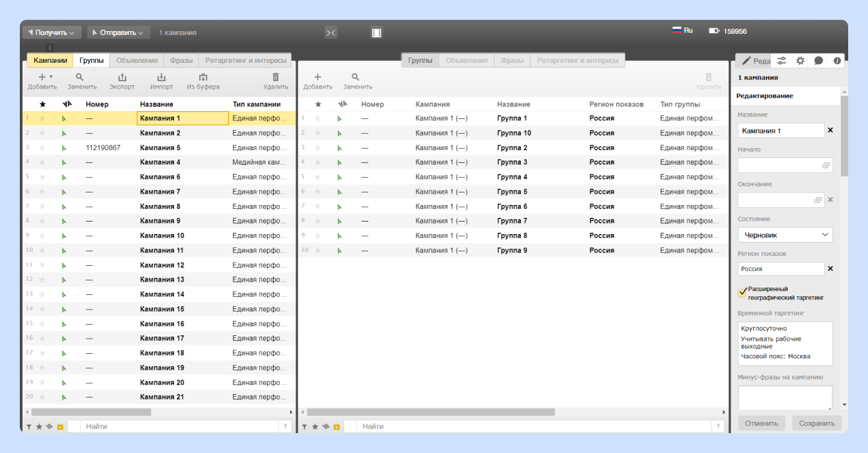This screenshot has height=453, width=868.
Task: Toggle favorite star for Группа 1
Action: pos(318,118)
